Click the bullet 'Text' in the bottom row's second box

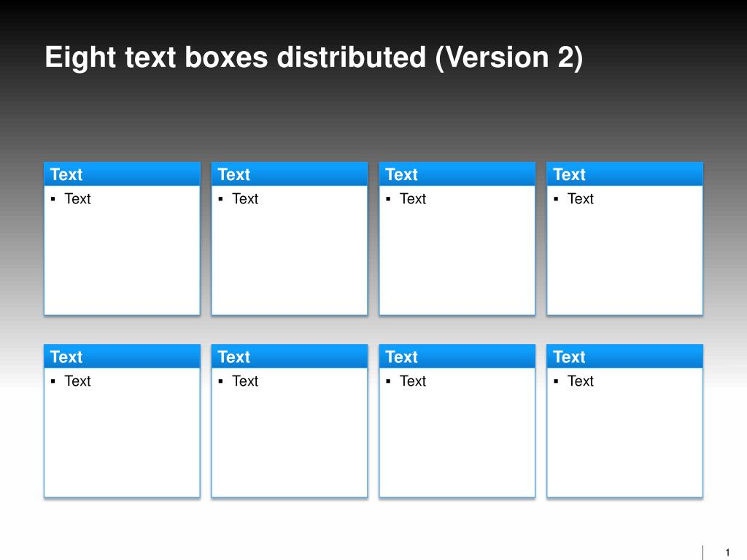pos(245,381)
